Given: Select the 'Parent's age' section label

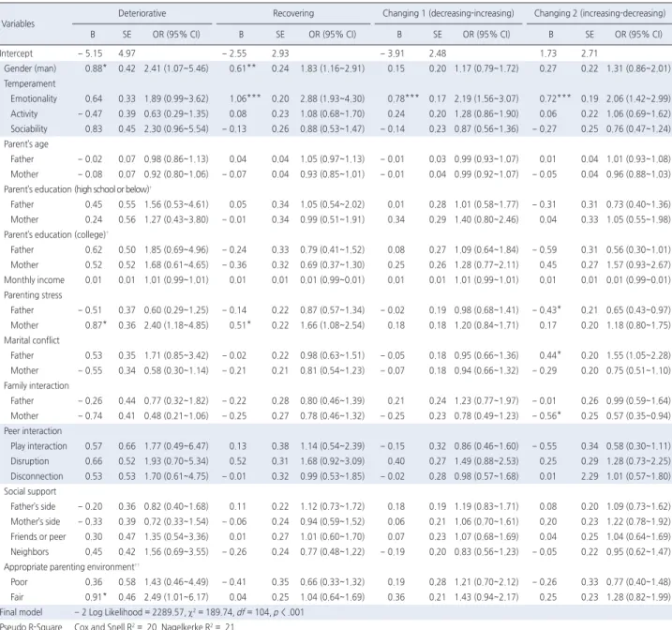Looking at the screenshot, I should point(26,144).
